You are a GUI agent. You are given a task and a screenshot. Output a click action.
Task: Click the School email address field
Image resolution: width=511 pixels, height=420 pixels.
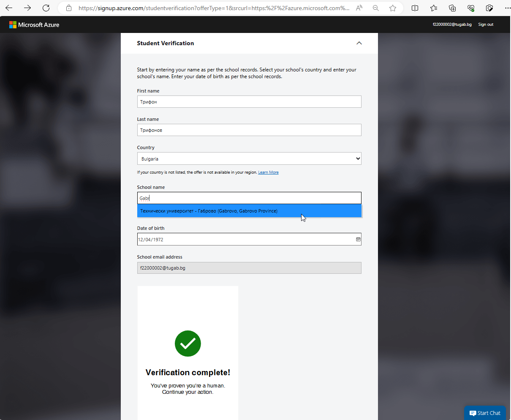click(249, 268)
